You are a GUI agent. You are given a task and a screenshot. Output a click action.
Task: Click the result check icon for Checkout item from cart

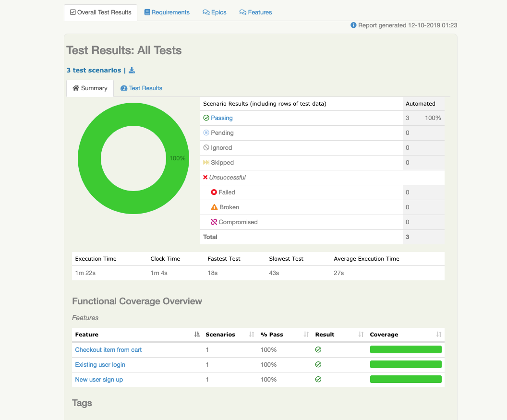coord(318,350)
